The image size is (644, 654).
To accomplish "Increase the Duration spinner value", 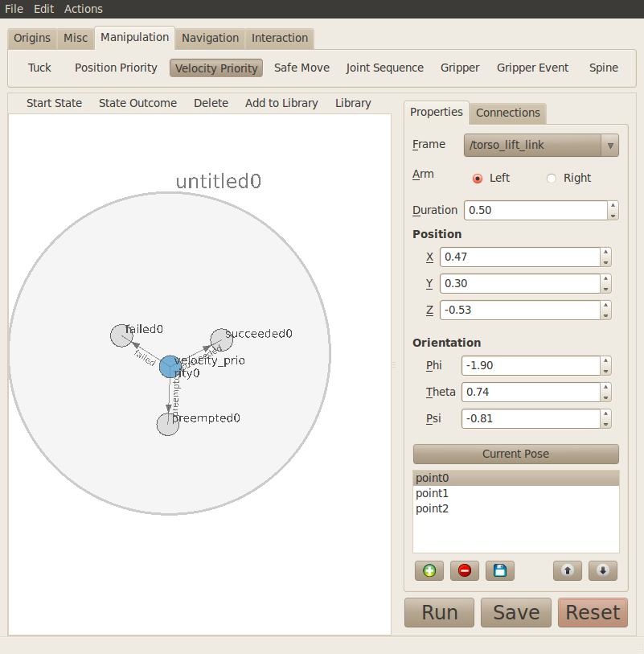I will (613, 206).
